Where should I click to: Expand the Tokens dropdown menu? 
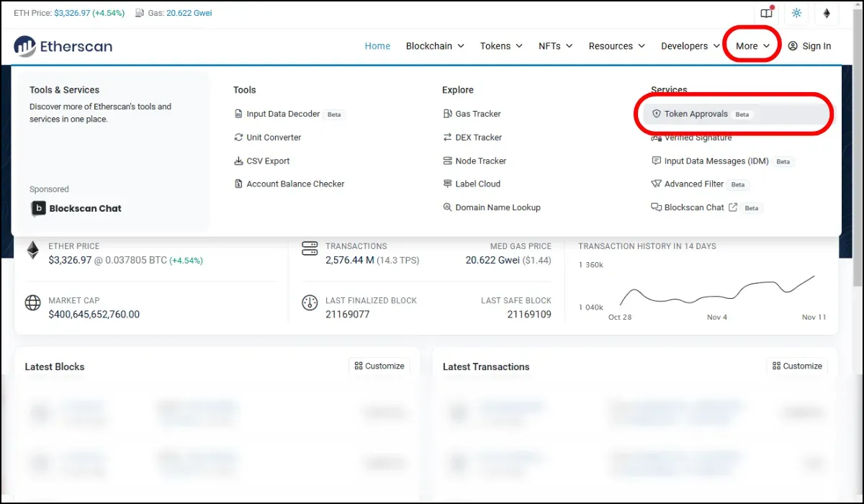coord(502,46)
